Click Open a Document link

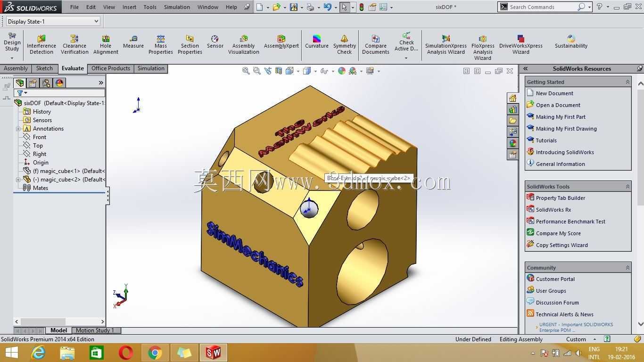pyautogui.click(x=558, y=105)
